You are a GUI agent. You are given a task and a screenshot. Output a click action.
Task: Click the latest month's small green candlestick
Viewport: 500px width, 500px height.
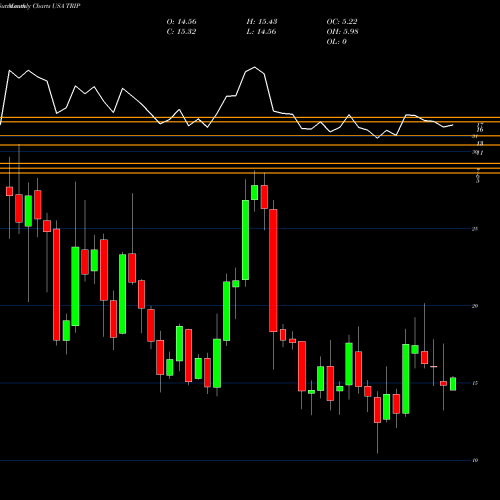453,384
